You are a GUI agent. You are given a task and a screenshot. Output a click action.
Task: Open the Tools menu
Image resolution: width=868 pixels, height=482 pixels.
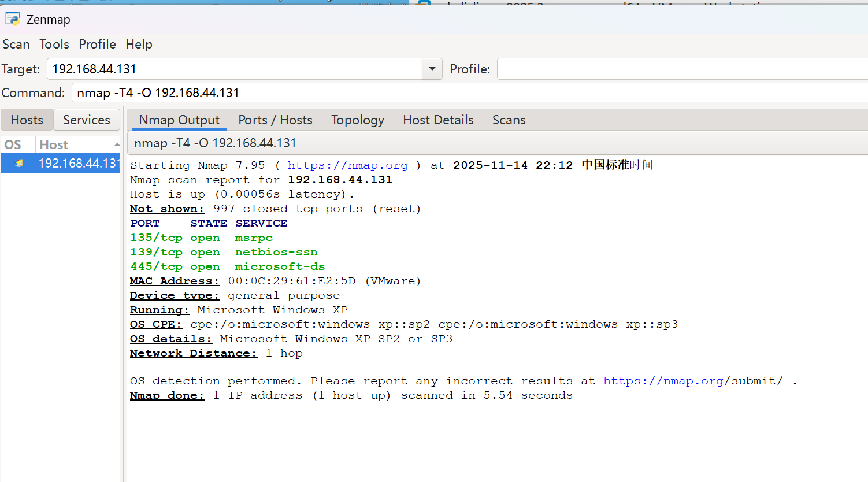coord(54,44)
